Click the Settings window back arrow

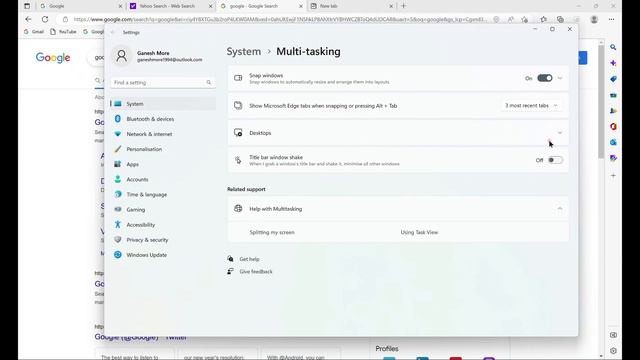coord(113,32)
